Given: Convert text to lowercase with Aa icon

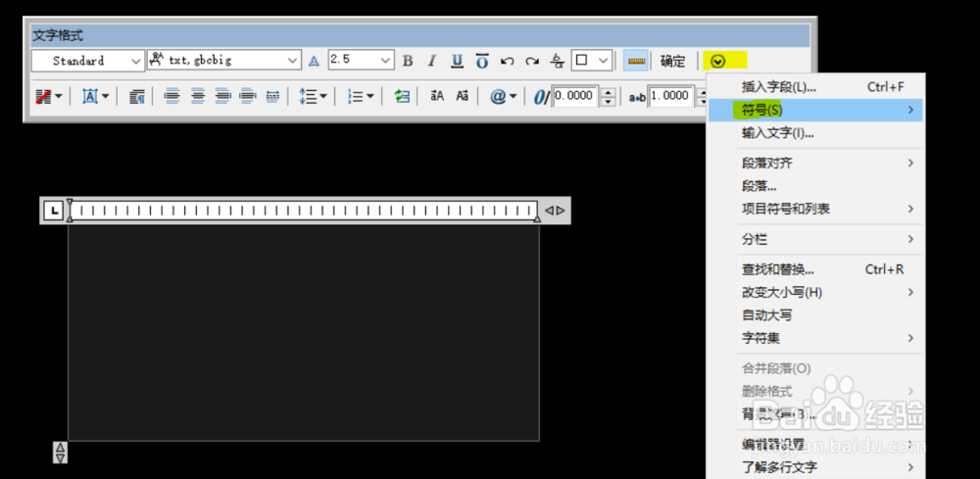Looking at the screenshot, I should [463, 96].
